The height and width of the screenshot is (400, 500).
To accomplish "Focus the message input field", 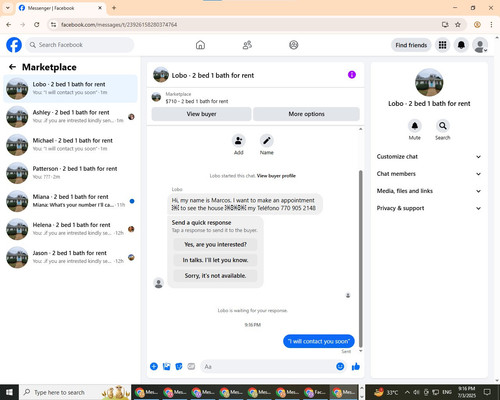I will pos(268,367).
